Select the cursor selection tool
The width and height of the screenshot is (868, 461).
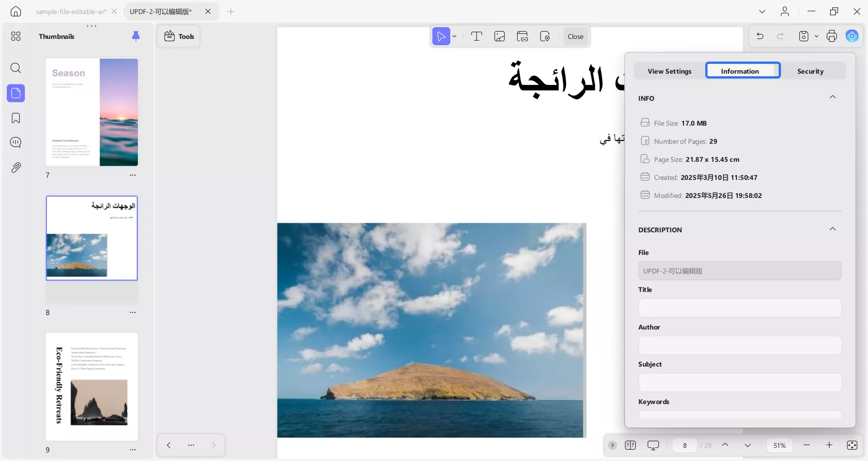coord(441,37)
